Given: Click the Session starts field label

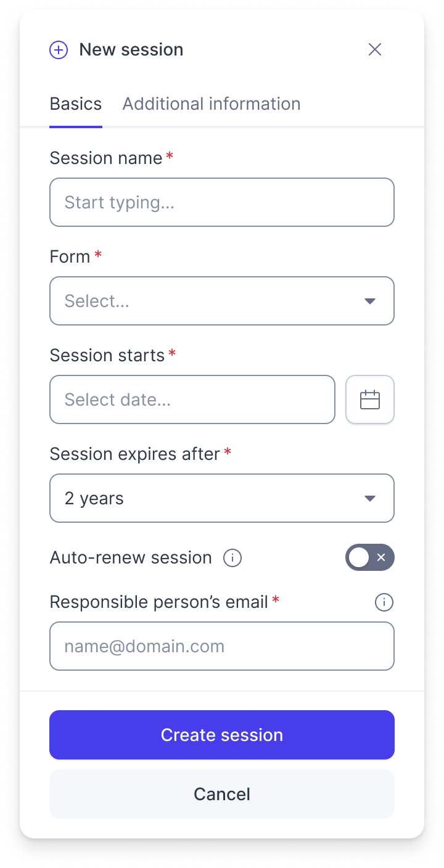Looking at the screenshot, I should [107, 355].
